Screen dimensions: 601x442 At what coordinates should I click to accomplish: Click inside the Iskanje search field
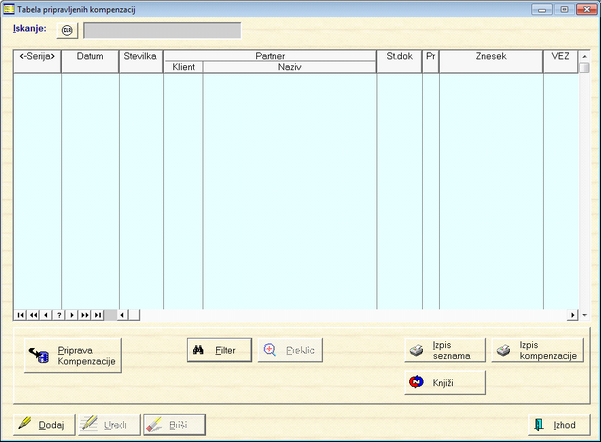[162, 30]
